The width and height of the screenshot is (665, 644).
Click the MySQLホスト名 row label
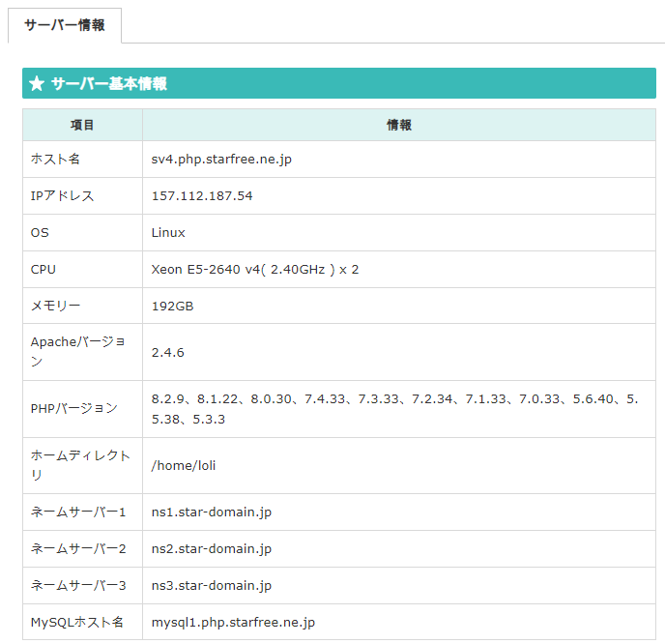(77, 623)
